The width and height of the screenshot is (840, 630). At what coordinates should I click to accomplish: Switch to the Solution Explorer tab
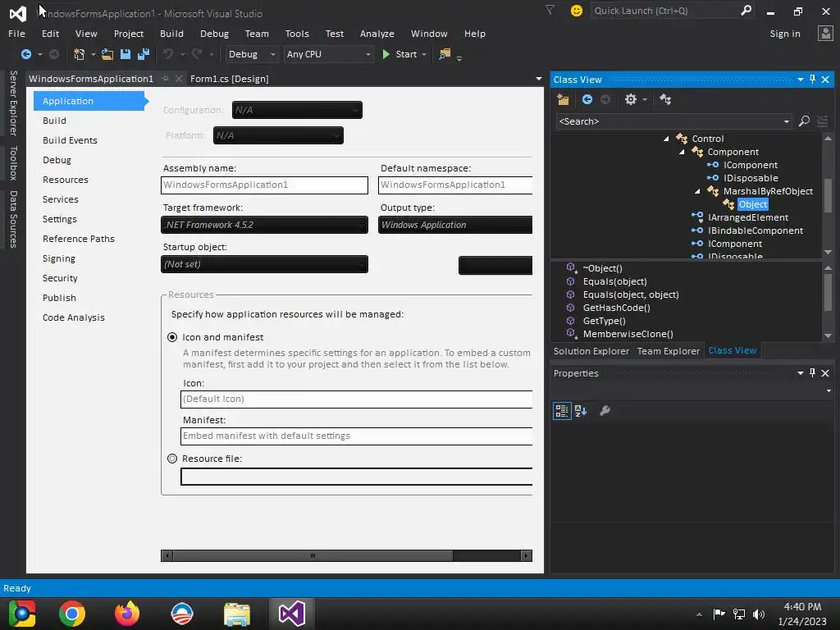[x=591, y=351]
